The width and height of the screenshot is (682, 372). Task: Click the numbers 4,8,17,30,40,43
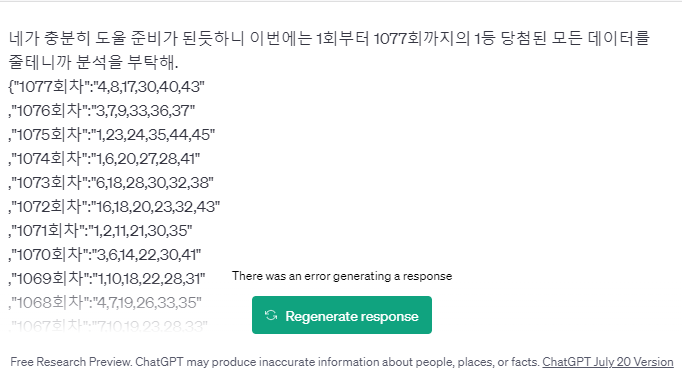148,87
